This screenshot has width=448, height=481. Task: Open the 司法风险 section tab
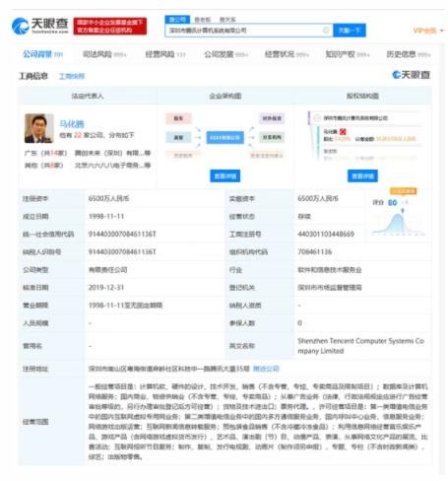(104, 54)
